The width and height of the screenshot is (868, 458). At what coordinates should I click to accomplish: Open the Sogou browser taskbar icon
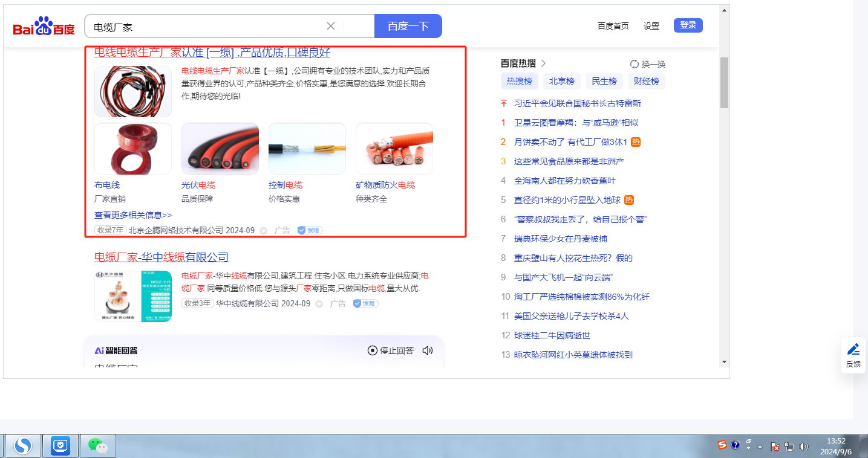click(24, 446)
